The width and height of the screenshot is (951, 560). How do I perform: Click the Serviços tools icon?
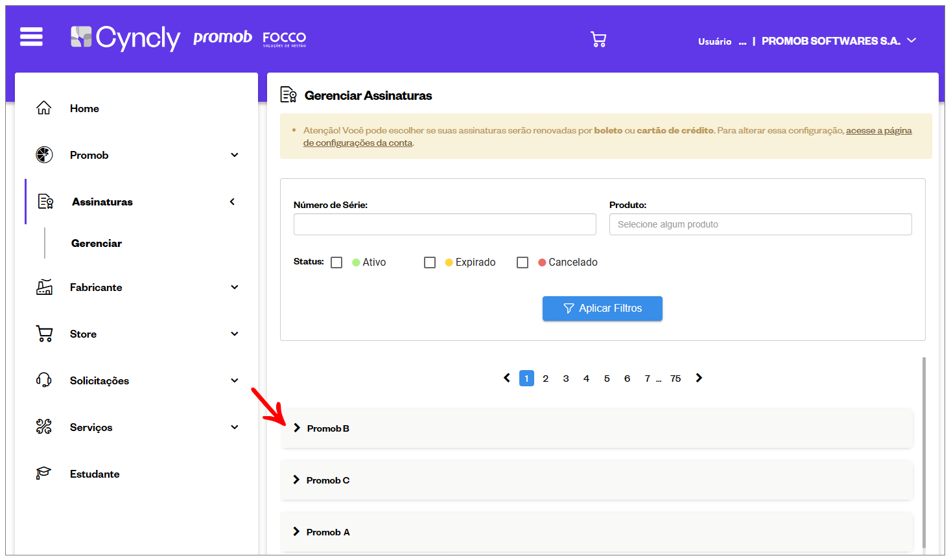[44, 427]
